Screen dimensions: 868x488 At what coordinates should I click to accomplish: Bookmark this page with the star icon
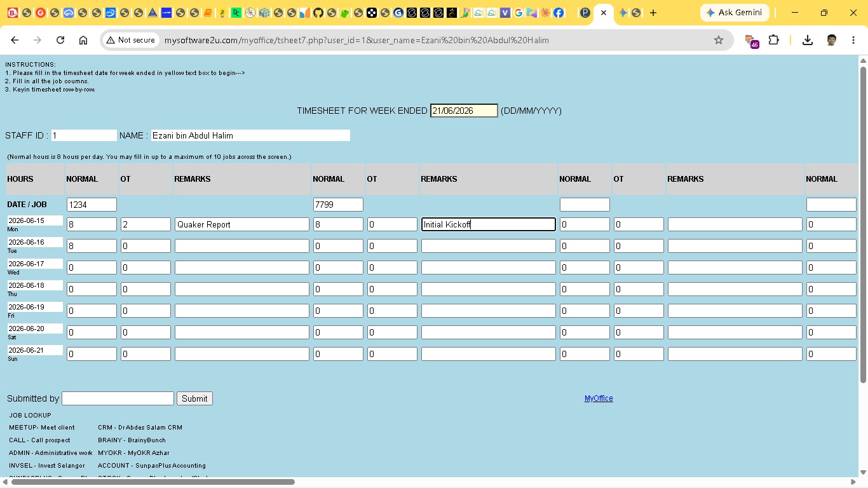tap(719, 40)
